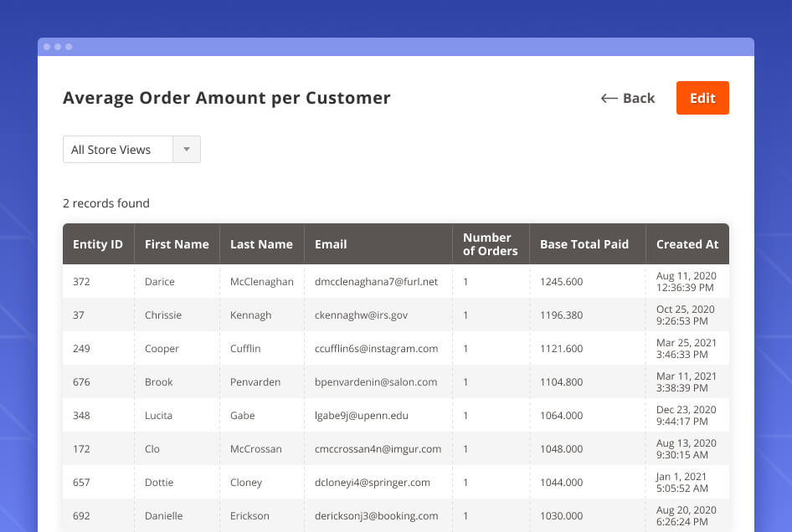Click base total 1048.000 for Clo
This screenshot has height=532, width=792.
[561, 449]
